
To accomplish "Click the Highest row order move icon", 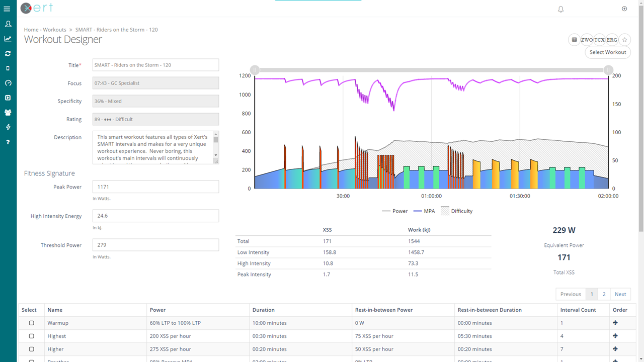I will (615, 336).
